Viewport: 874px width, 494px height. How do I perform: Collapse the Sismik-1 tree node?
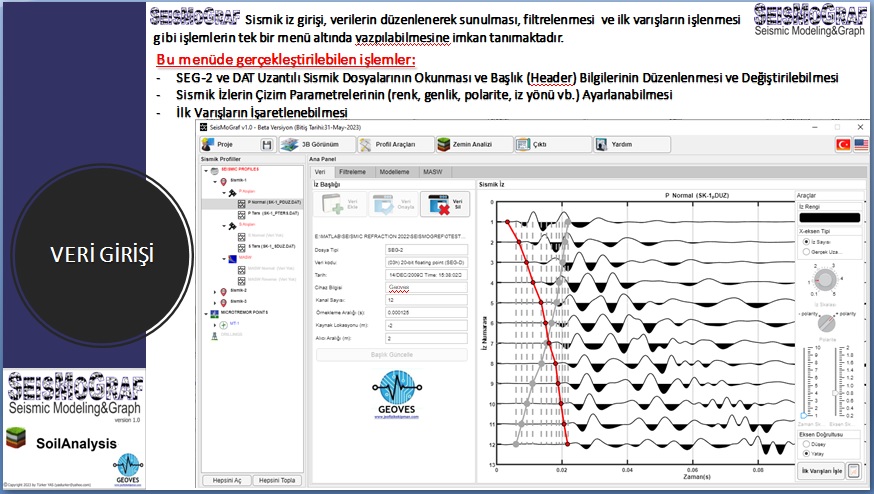click(215, 181)
